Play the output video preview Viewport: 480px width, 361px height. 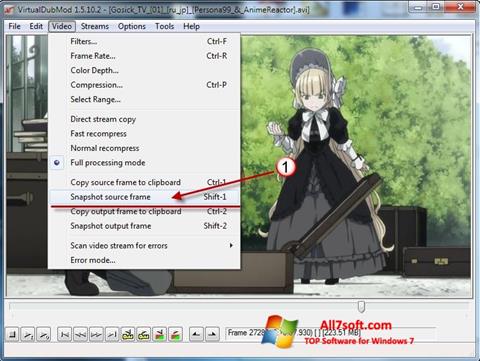click(x=44, y=334)
